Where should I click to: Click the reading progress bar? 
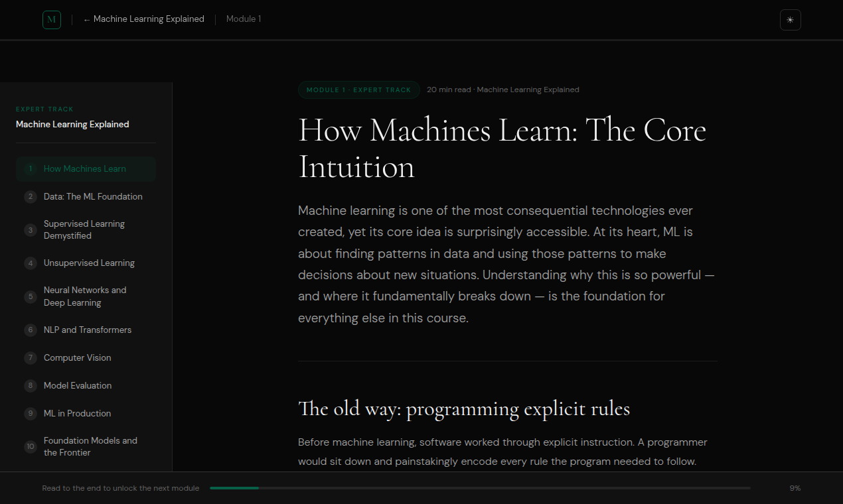click(480, 488)
